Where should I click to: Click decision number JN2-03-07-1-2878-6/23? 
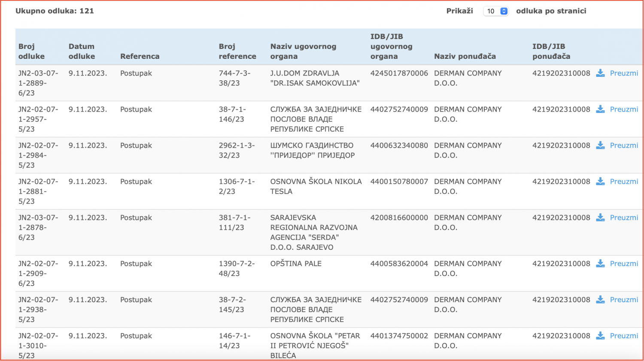[x=38, y=228]
